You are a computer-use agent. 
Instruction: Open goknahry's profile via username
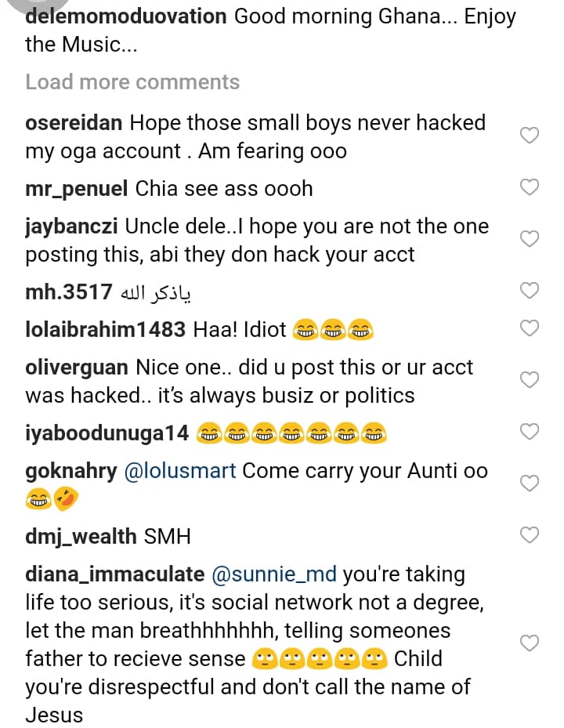[71, 471]
